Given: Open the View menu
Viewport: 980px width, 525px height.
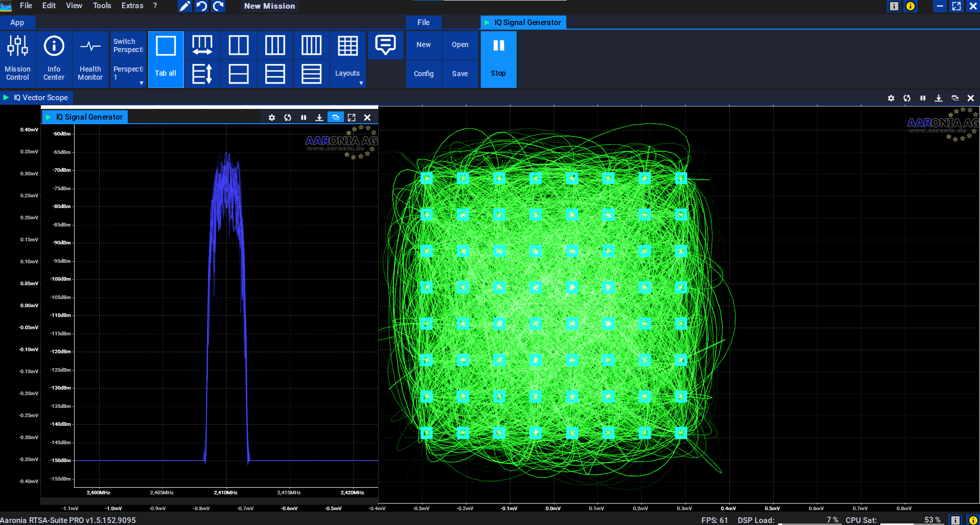Looking at the screenshot, I should pos(74,6).
